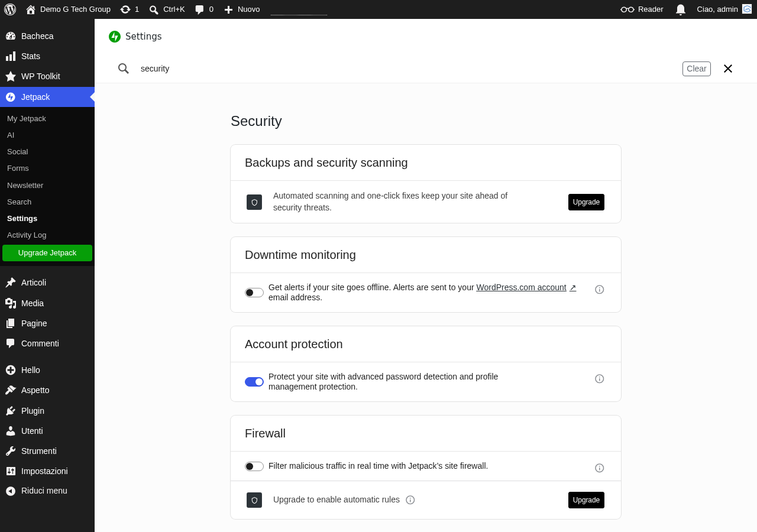The image size is (757, 532).
Task: Click the shield icon in Firewall card
Action: tap(254, 500)
